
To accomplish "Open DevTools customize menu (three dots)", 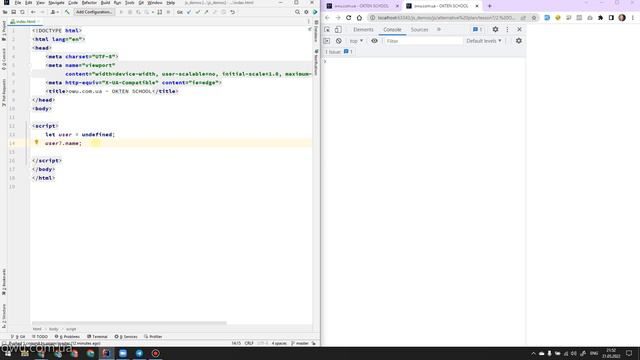I will coord(507,29).
